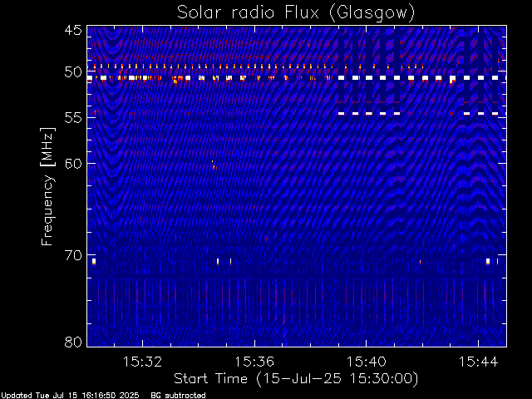
Task: Click the 15:40 time tick label
Action: pyautogui.click(x=366, y=362)
